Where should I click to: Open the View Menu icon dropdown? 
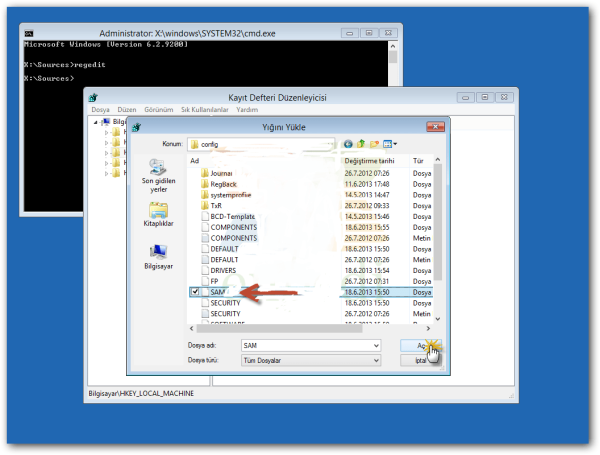click(390, 144)
